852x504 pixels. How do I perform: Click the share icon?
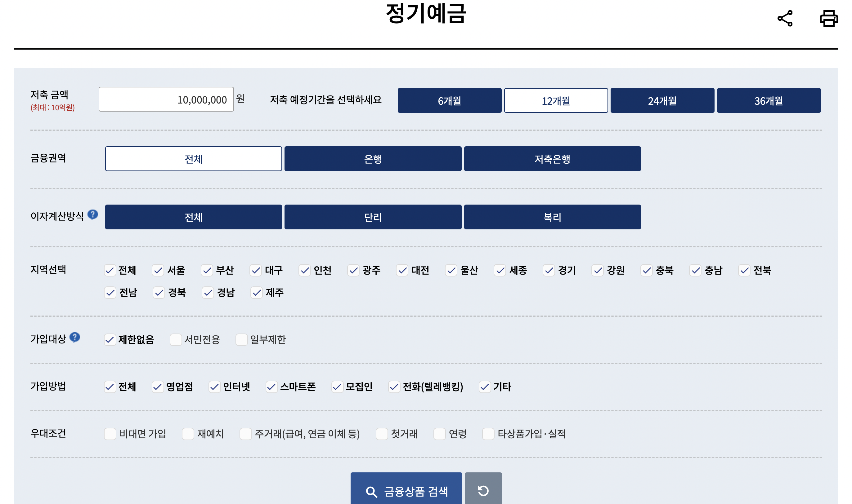point(786,19)
